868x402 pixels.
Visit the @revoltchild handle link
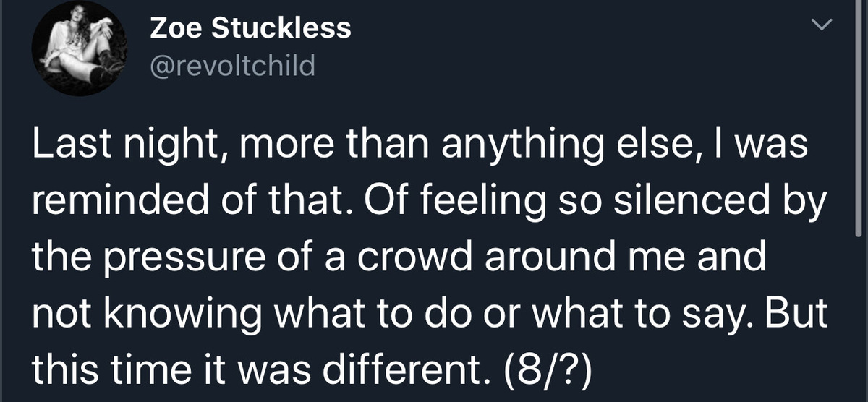coord(232,66)
